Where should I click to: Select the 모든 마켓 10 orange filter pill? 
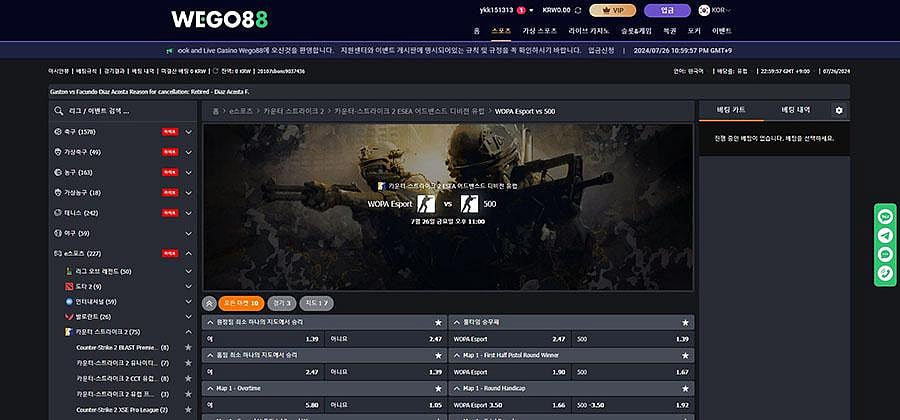tap(241, 303)
